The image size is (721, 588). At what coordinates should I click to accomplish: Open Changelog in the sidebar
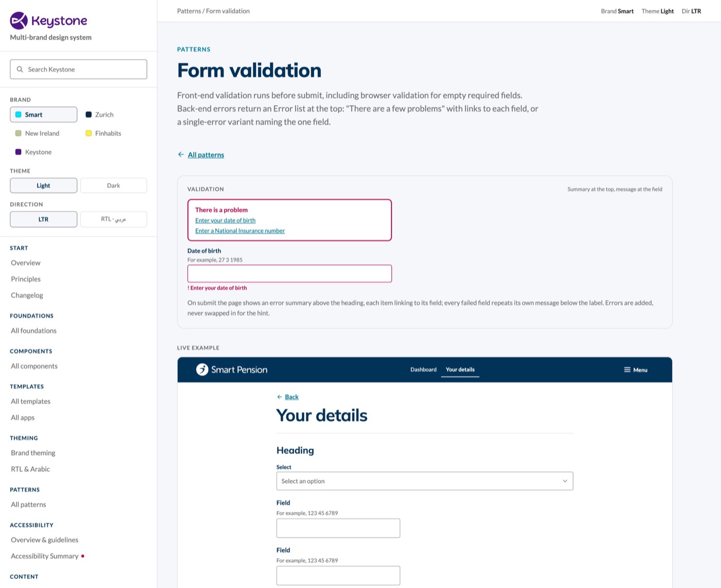point(27,295)
